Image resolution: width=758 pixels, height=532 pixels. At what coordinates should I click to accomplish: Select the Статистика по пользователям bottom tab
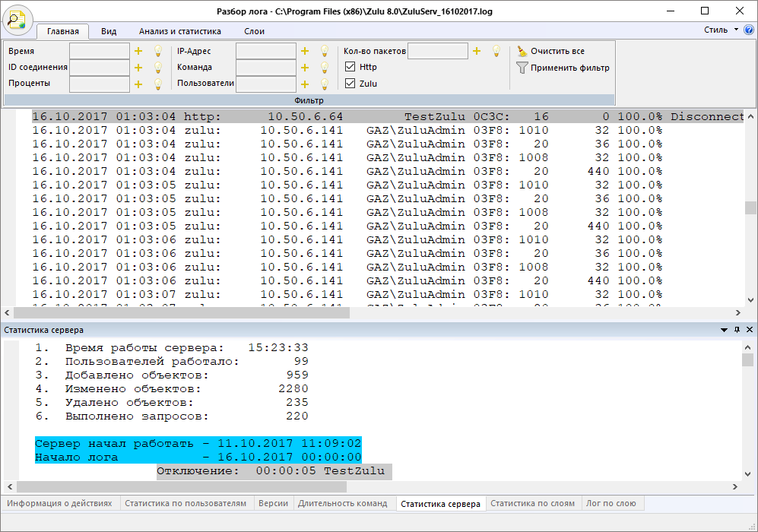point(186,503)
